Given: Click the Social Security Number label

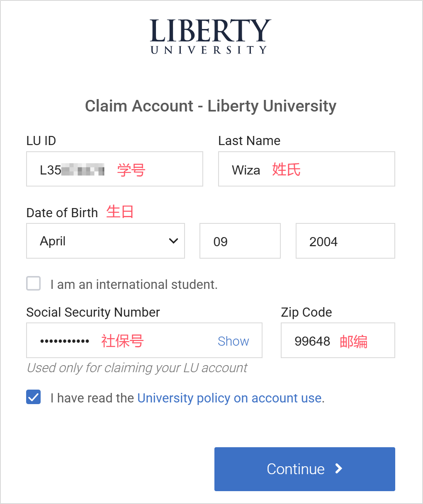Looking at the screenshot, I should tap(93, 312).
